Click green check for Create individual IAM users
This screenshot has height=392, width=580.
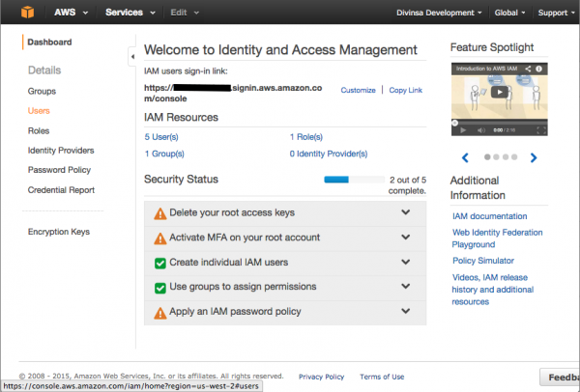[160, 263]
